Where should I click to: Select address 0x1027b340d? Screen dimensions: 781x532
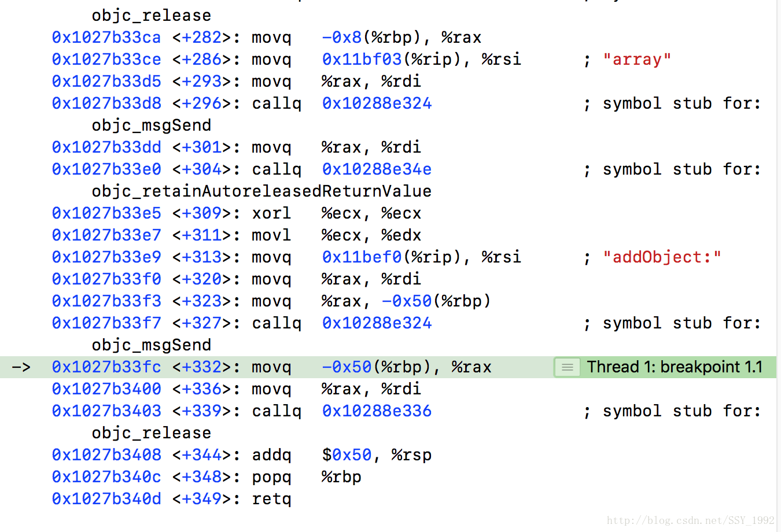[106, 499]
